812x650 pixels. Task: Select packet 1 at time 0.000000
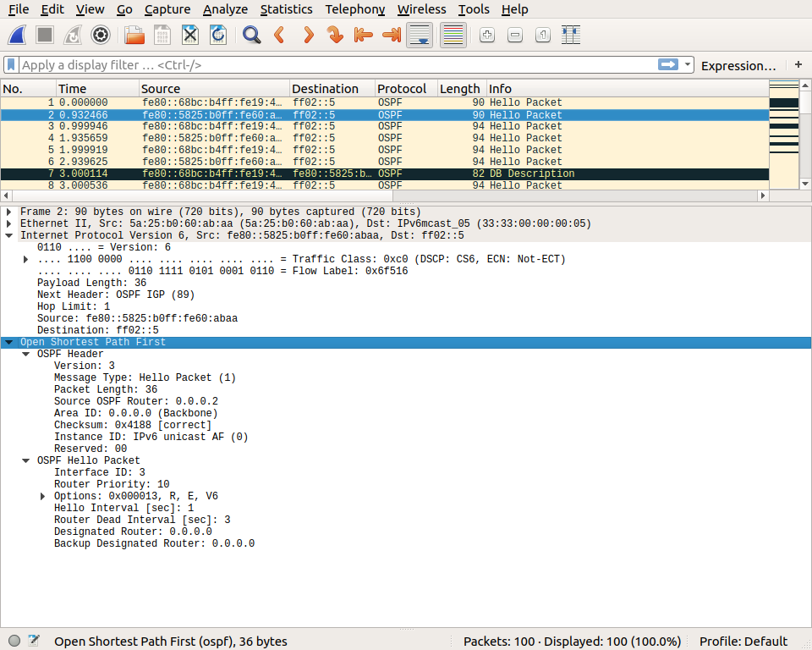click(385, 102)
